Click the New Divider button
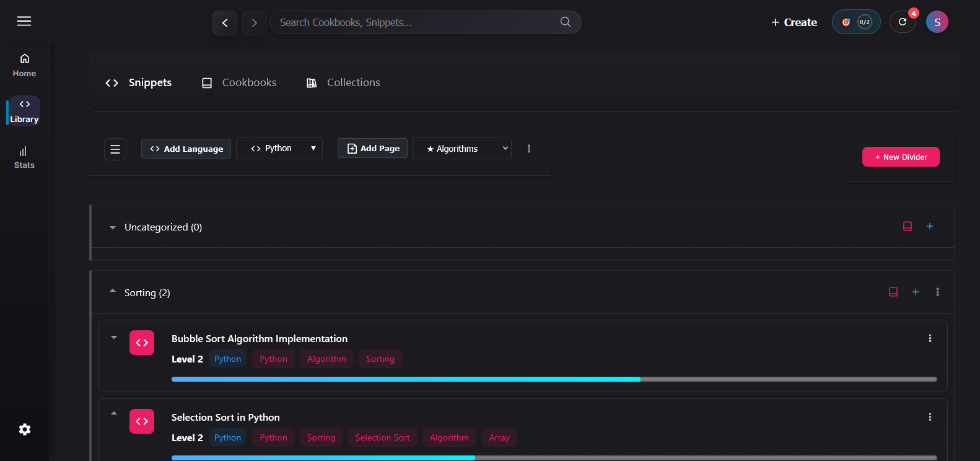 pyautogui.click(x=901, y=157)
